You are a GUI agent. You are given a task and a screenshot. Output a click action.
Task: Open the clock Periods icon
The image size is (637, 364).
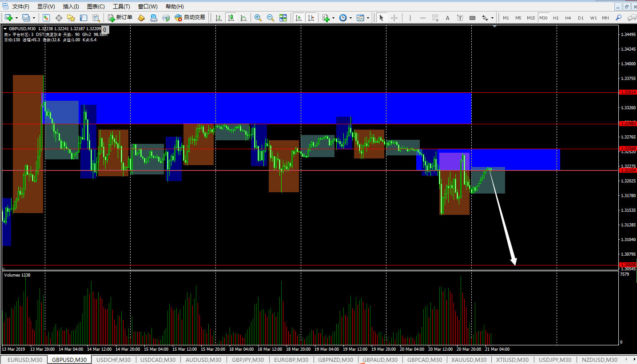(343, 18)
